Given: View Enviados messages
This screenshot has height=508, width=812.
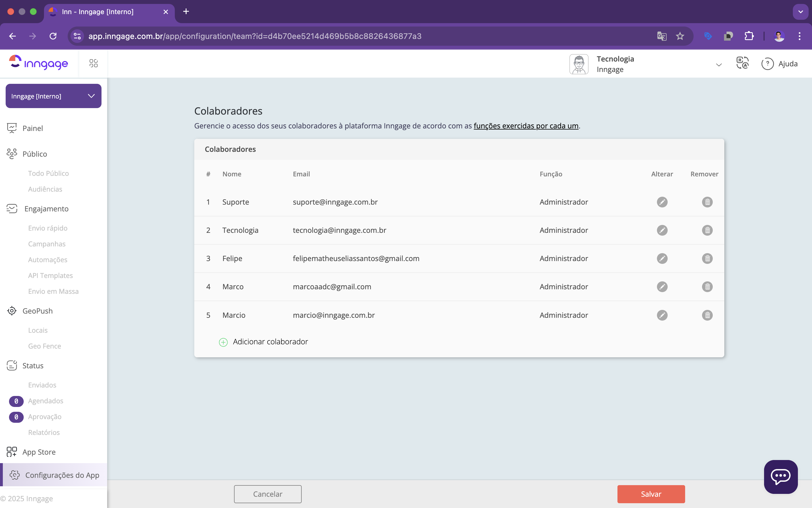Looking at the screenshot, I should coord(42,385).
